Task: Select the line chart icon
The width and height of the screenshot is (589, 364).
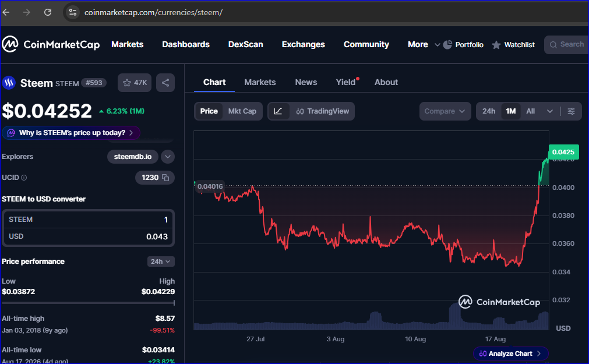Action: 278,111
